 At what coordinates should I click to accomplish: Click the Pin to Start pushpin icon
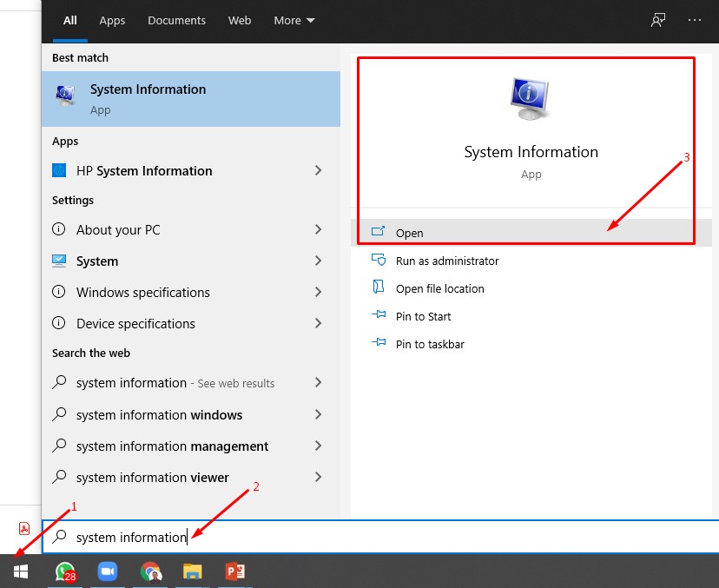click(379, 316)
